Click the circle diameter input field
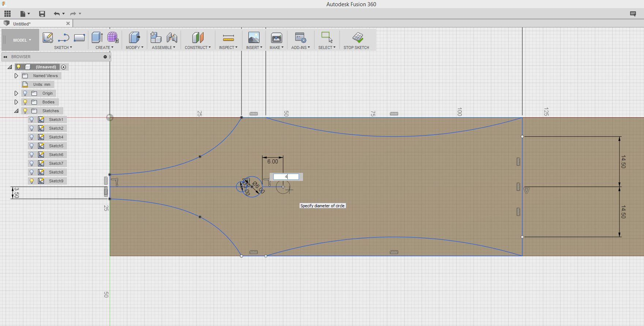This screenshot has height=326, width=644. pos(286,177)
